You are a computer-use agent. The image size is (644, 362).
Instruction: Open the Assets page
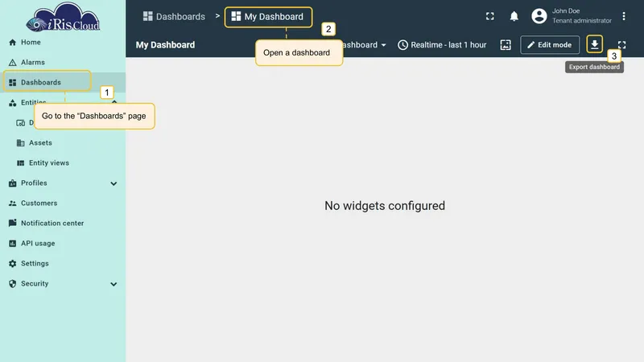tap(63, 143)
